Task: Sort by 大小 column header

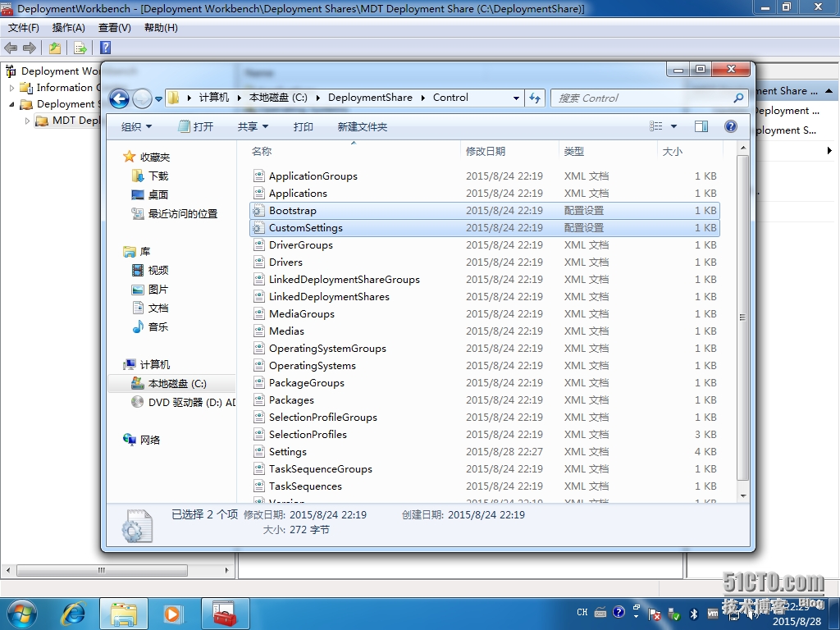Action: (690, 151)
